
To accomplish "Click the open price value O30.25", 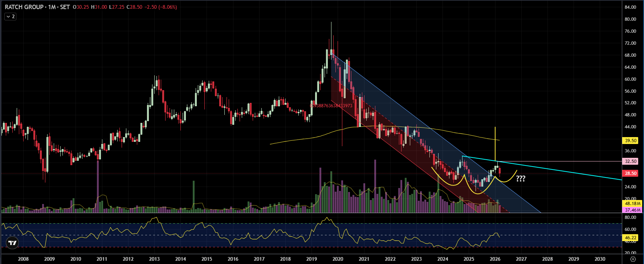I will click(x=81, y=7).
